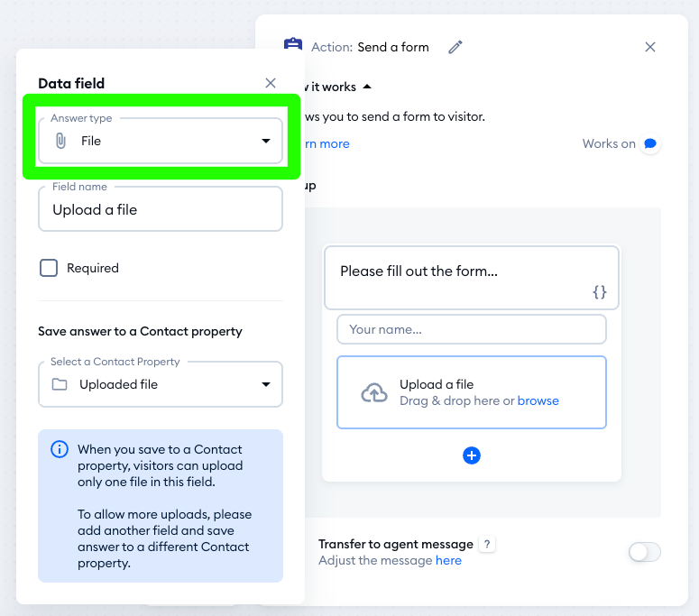Collapse the How it works section
This screenshot has width=699, height=616.
(x=367, y=87)
